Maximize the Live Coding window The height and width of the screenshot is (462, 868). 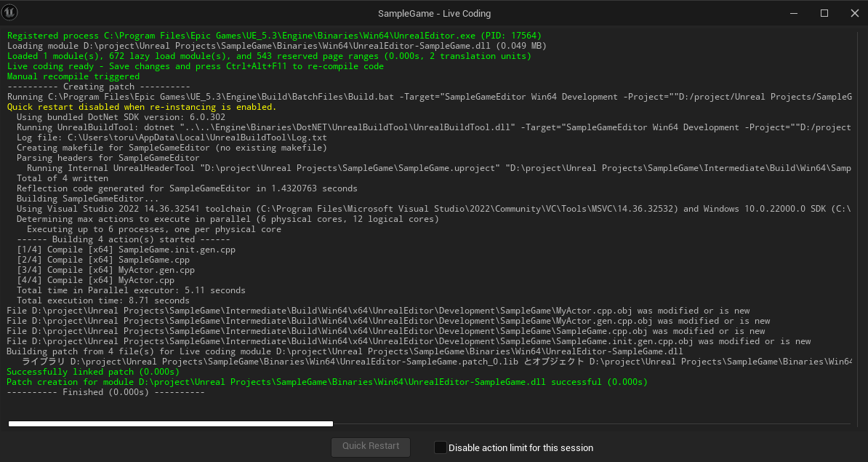coord(824,13)
